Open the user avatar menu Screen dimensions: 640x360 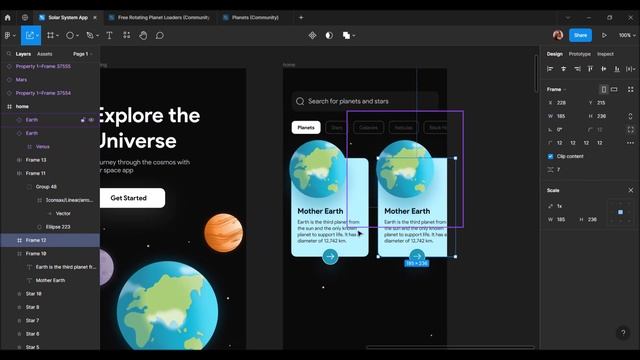point(558,35)
